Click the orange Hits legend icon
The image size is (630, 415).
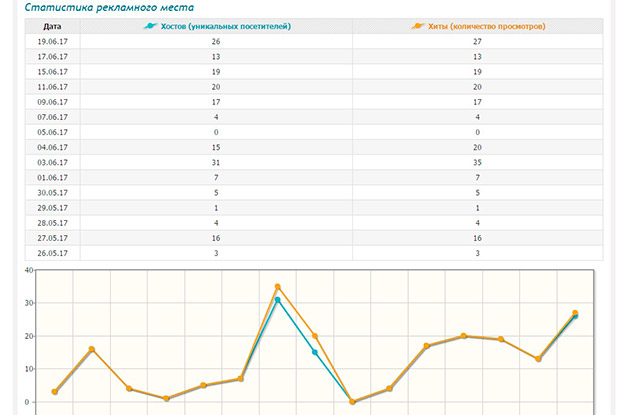418,26
